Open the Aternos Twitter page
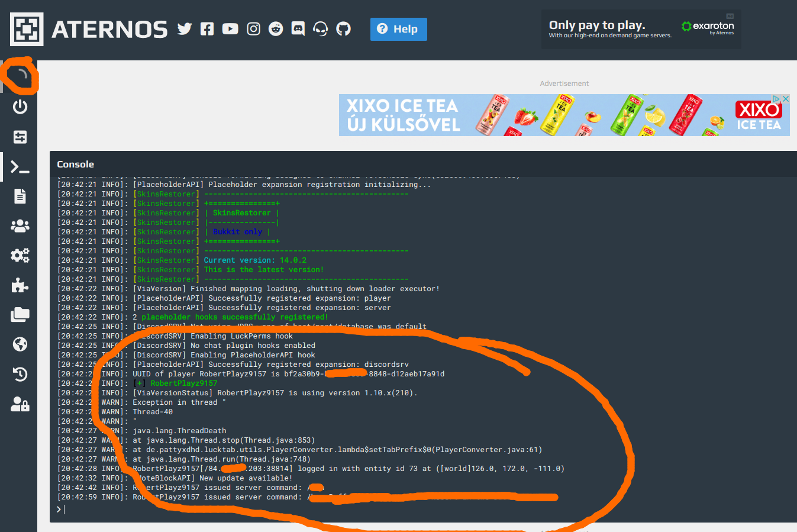The height and width of the screenshot is (532, 797). [185, 29]
